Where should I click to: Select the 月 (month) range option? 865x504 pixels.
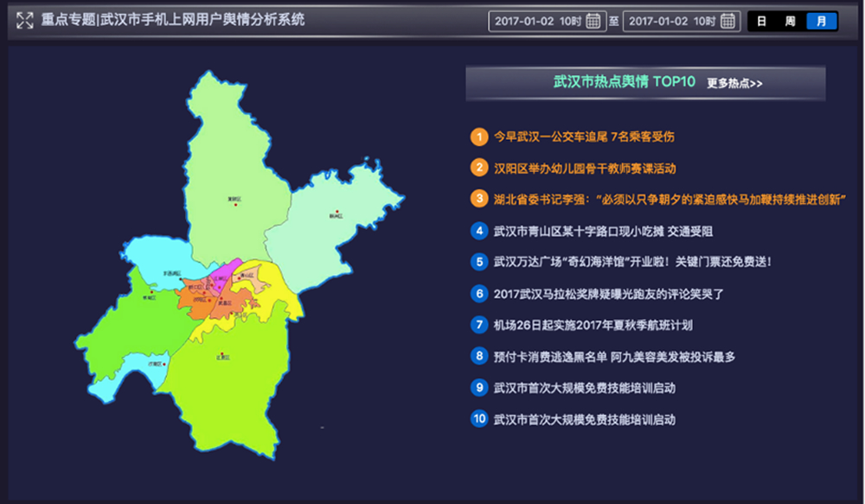pos(821,22)
